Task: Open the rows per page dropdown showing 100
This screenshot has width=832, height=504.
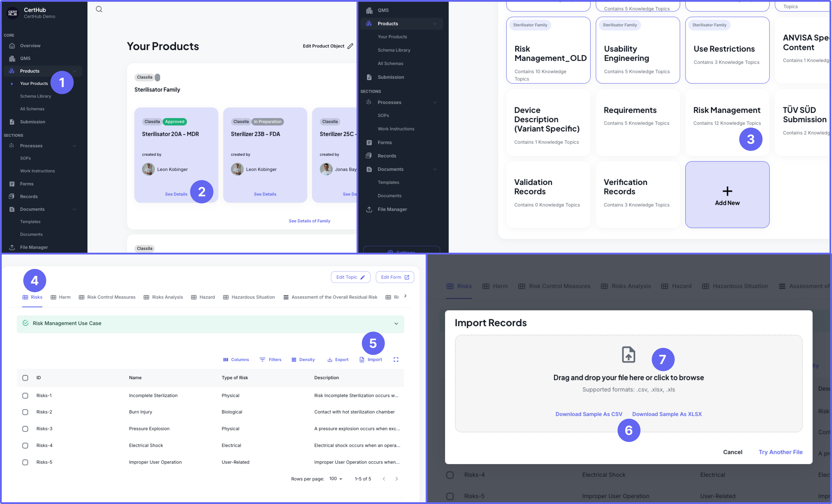Action: tap(336, 479)
